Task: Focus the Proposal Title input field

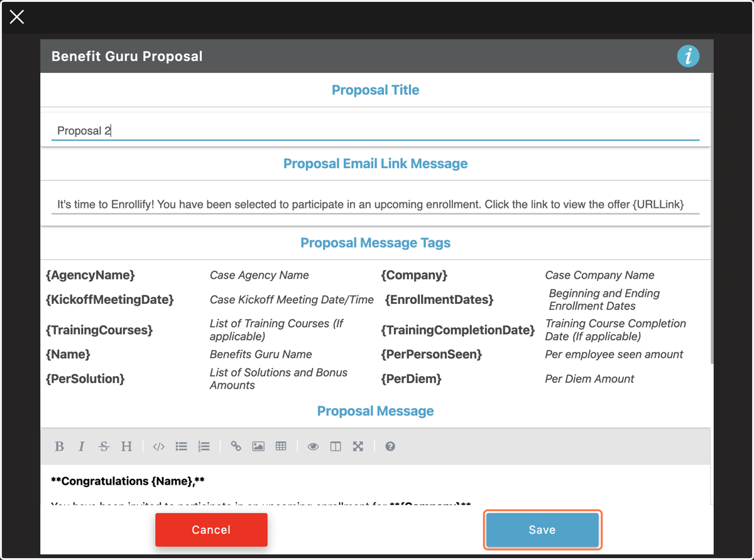Action: tap(375, 131)
